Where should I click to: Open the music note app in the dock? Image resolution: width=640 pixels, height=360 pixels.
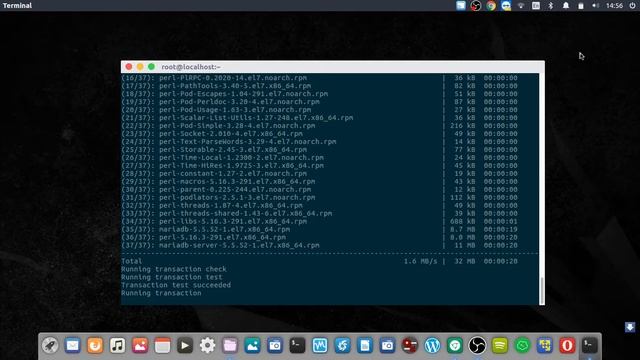(118, 346)
